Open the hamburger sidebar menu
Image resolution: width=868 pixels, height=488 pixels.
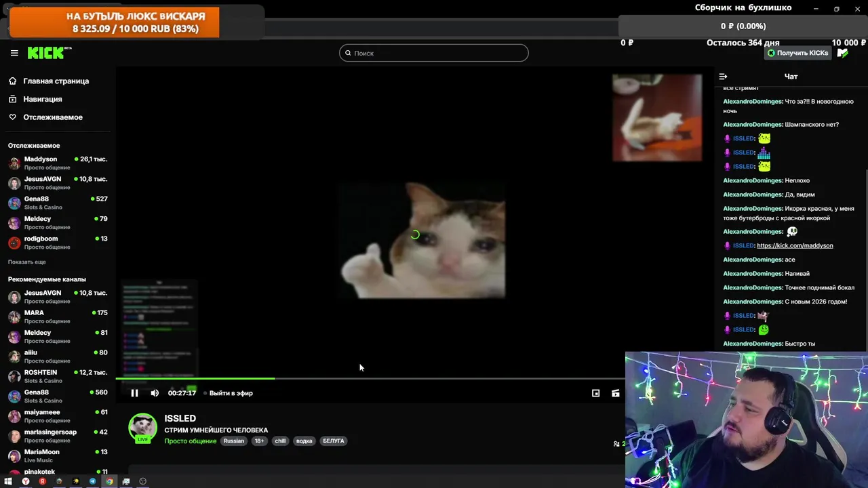point(14,53)
